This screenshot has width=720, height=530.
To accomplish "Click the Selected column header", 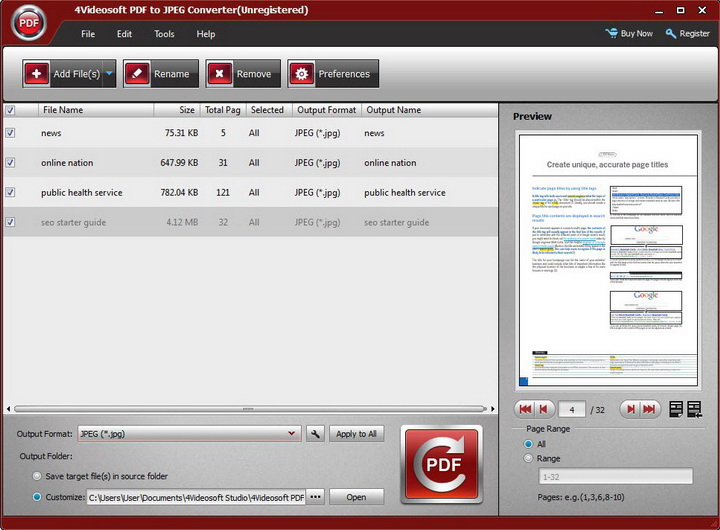I will (x=269, y=110).
